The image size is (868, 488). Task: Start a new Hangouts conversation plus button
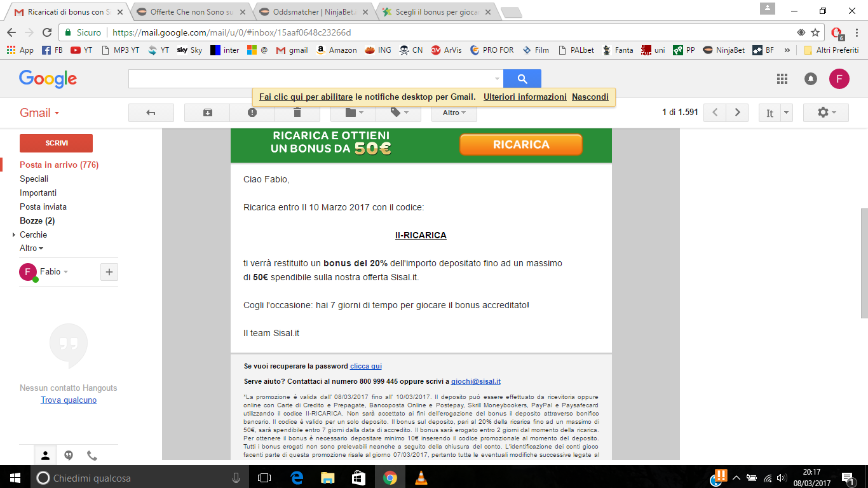point(109,272)
